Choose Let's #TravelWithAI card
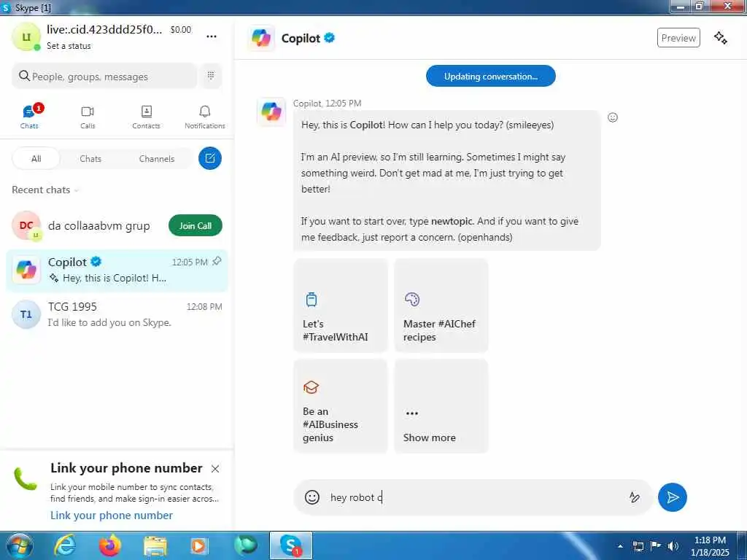The height and width of the screenshot is (560, 747). coord(341,306)
